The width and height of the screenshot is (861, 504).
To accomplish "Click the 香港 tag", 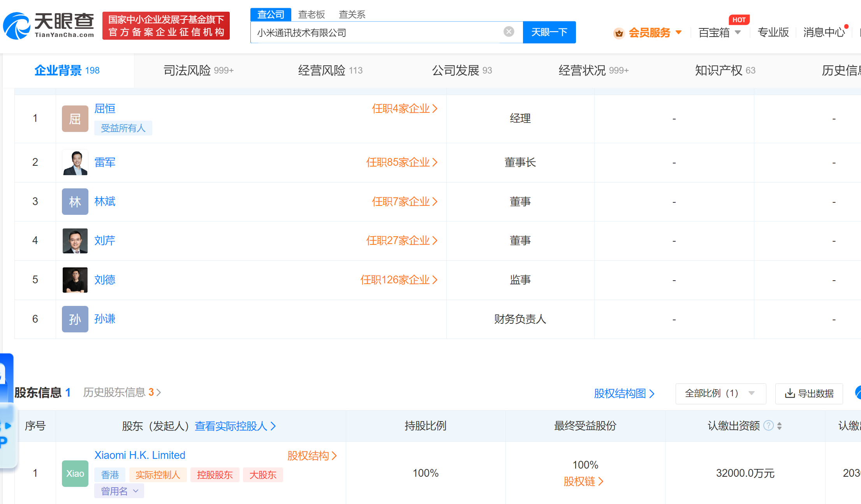I will pos(110,475).
